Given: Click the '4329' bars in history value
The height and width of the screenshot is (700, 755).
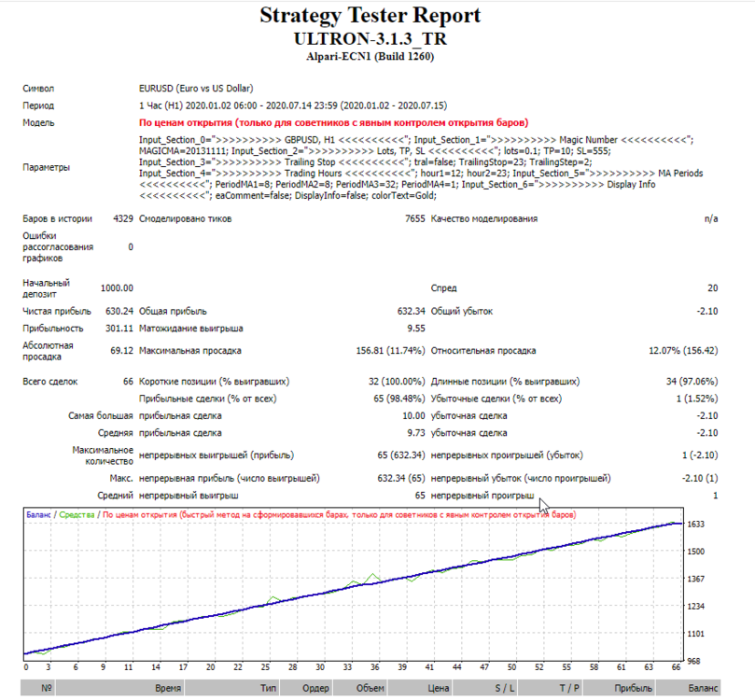Looking at the screenshot, I should (x=123, y=219).
